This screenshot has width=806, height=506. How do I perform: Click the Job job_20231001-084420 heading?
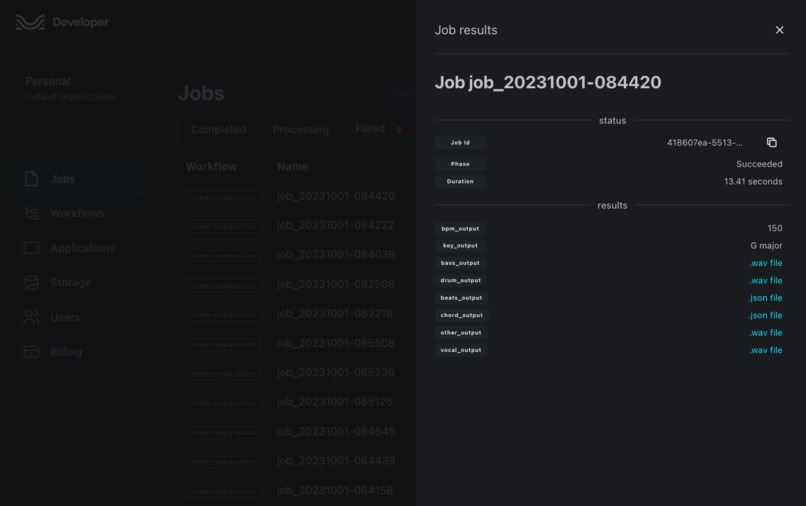(548, 82)
